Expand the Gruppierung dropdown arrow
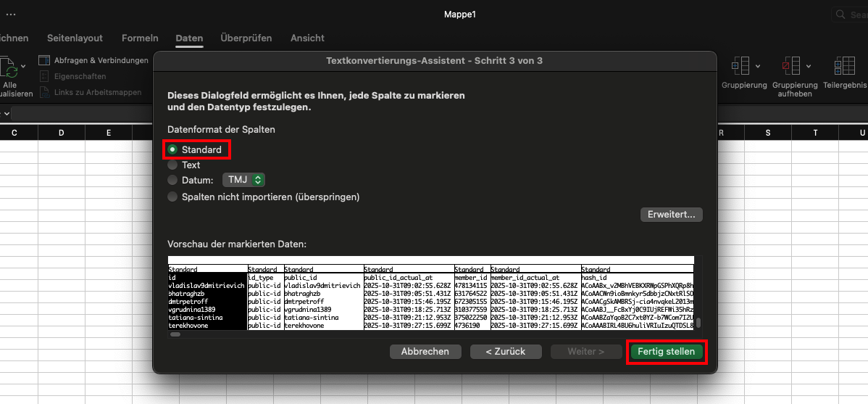Screen dimensions: 868x404 pos(758,66)
